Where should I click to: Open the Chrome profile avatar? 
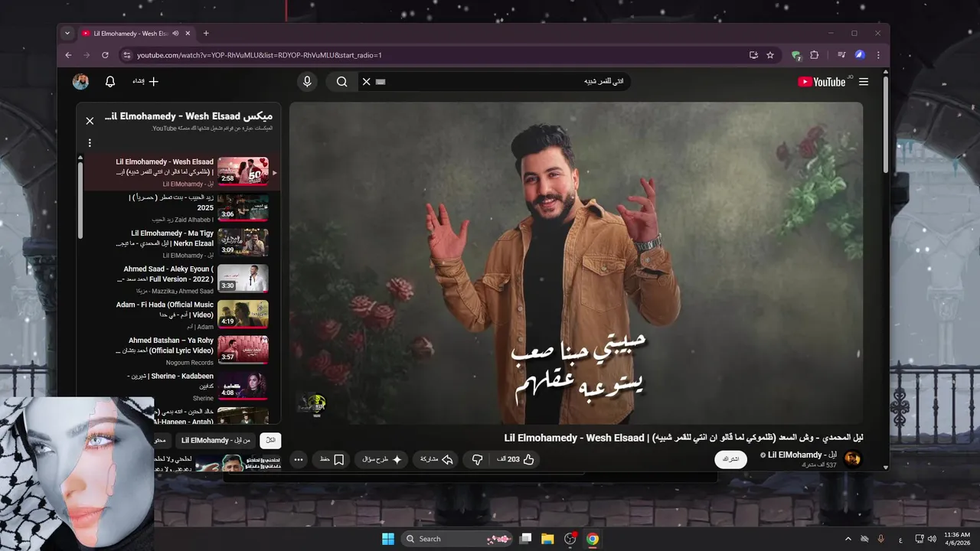click(860, 55)
